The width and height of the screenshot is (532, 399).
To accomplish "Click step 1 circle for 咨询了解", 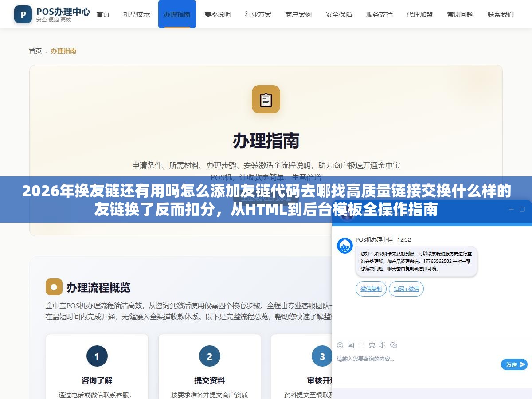I will coord(97,356).
